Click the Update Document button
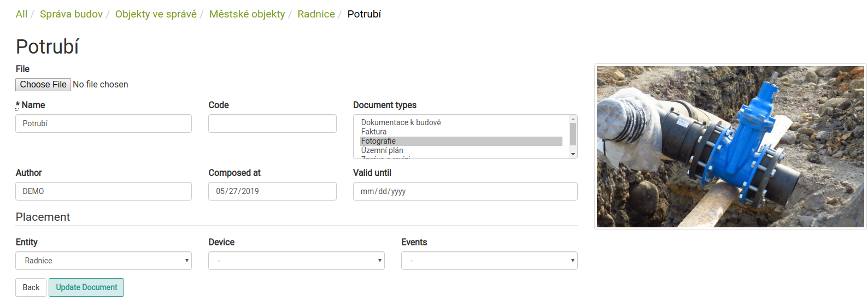868x306 pixels. click(86, 287)
